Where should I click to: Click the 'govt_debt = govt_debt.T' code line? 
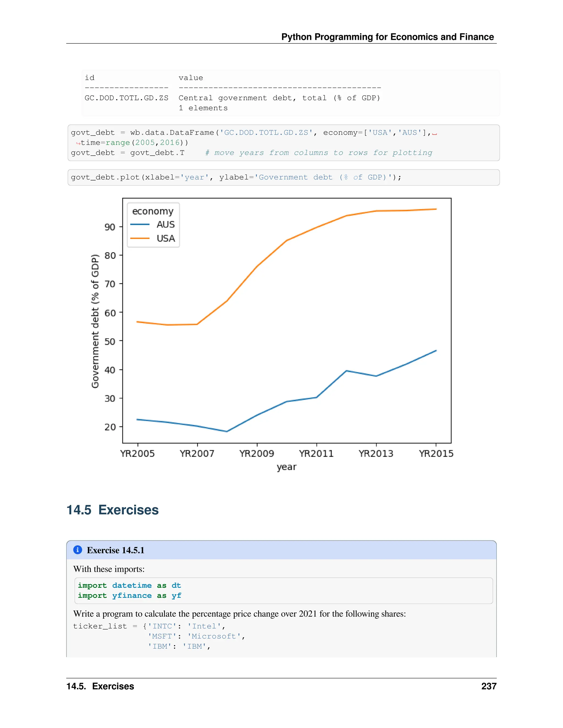click(127, 153)
